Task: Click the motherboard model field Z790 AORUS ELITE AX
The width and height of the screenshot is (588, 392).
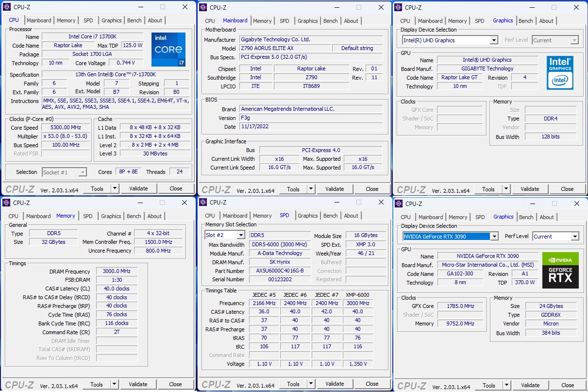Action: point(285,48)
